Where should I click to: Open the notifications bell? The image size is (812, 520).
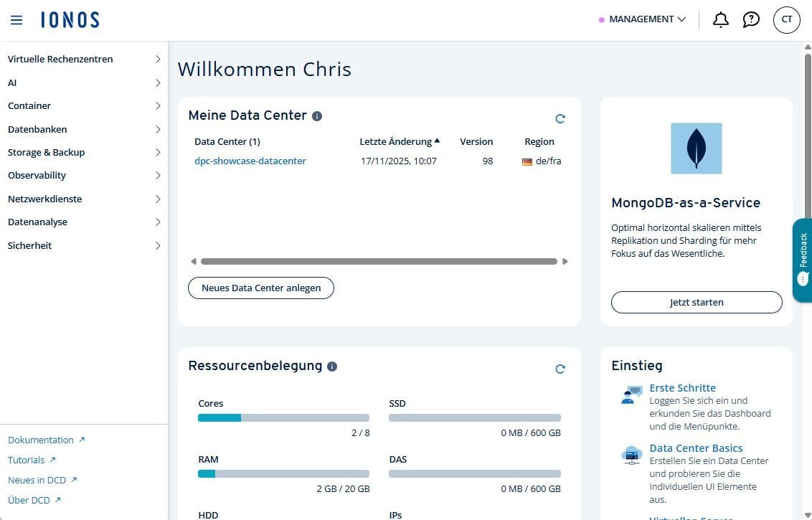click(x=720, y=20)
